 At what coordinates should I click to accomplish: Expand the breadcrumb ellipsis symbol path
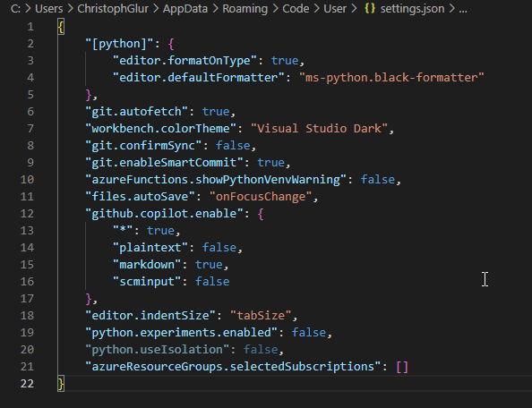click(x=463, y=9)
